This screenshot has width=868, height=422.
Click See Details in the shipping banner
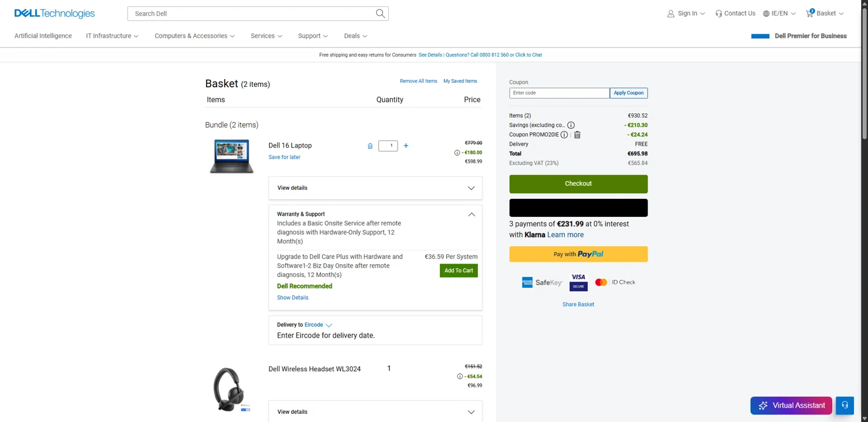pos(430,55)
